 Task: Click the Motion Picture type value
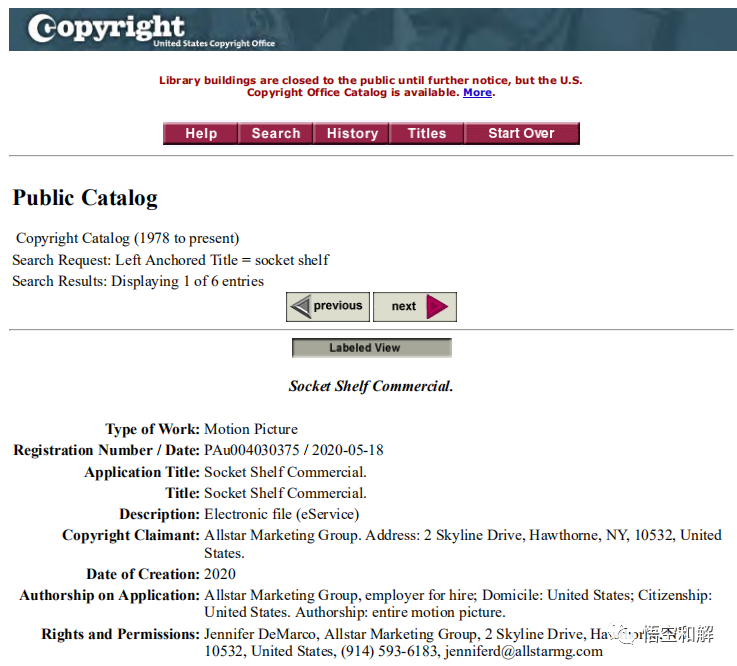point(251,429)
